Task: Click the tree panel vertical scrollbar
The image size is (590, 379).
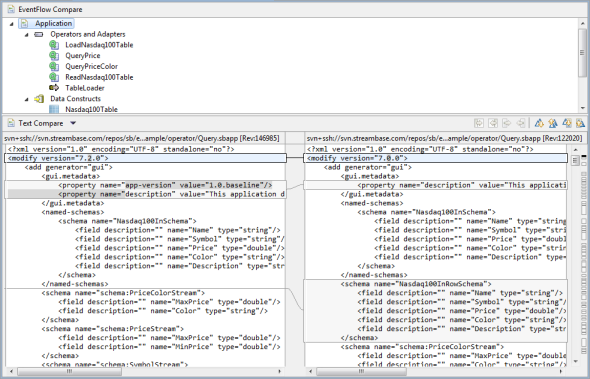Action: pyautogui.click(x=582, y=65)
